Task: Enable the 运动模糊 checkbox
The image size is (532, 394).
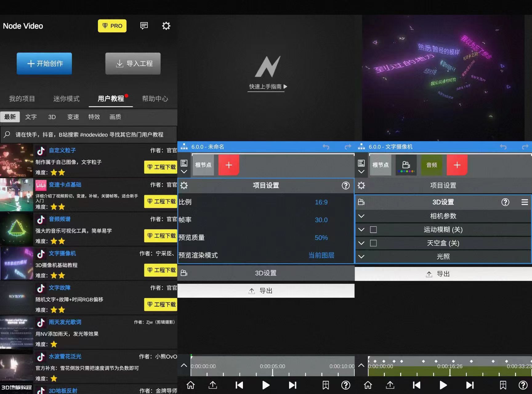Action: [x=373, y=229]
